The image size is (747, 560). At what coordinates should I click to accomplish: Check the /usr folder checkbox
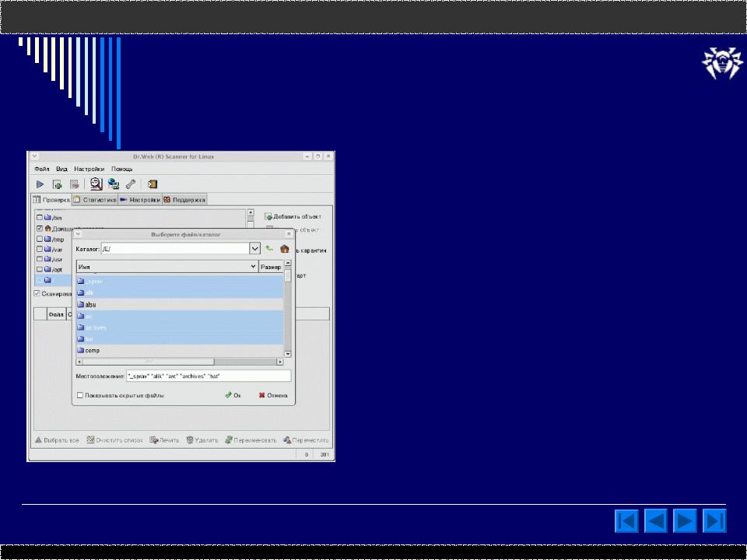point(40,260)
